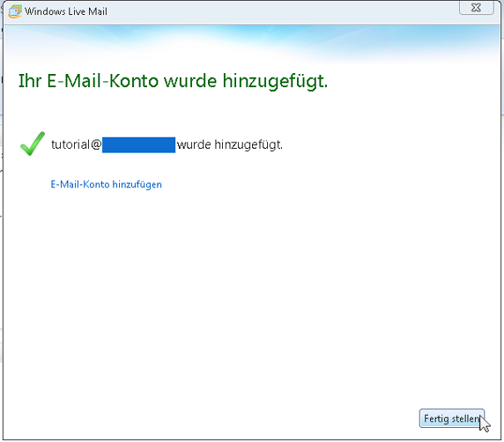The width and height of the screenshot is (504, 442).
Task: Click the Fertig stellen button
Action: click(452, 418)
